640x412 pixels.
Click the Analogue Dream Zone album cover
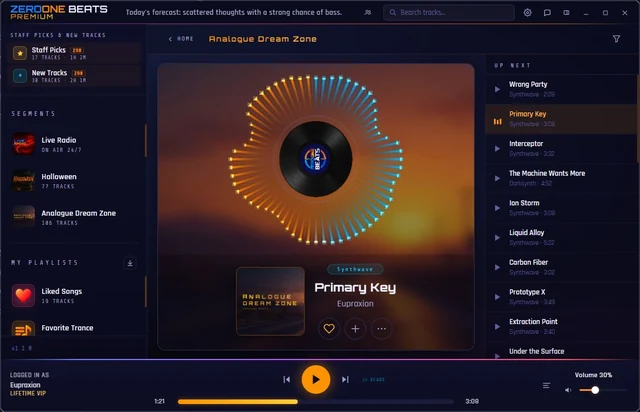270,301
